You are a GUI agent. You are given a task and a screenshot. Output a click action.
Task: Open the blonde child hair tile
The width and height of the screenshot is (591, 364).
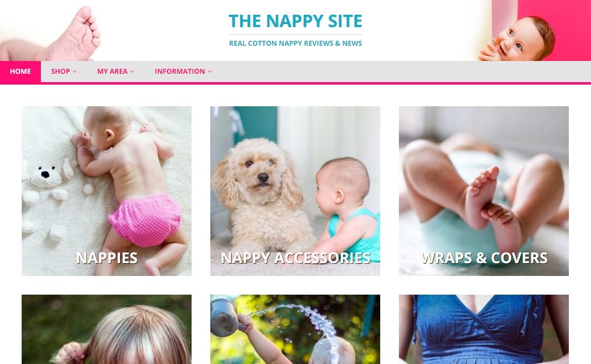point(106,329)
